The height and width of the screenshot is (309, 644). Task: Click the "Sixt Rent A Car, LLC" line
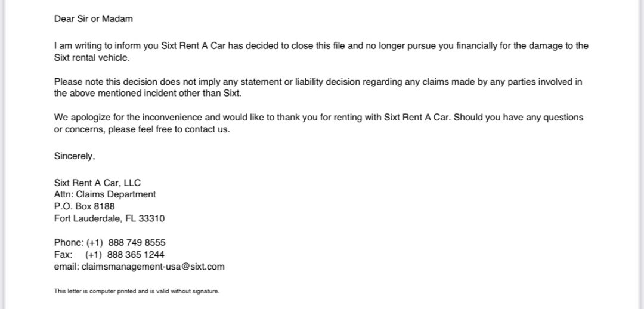pyautogui.click(x=97, y=183)
